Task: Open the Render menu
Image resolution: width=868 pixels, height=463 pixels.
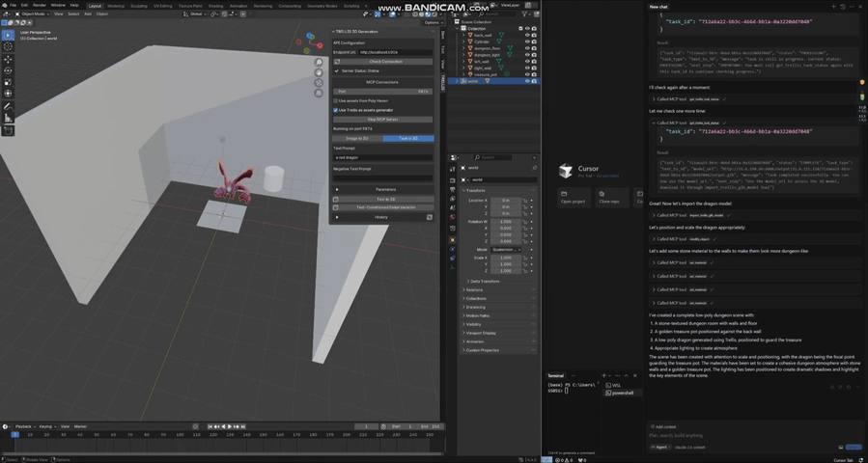Action: (x=40, y=5)
